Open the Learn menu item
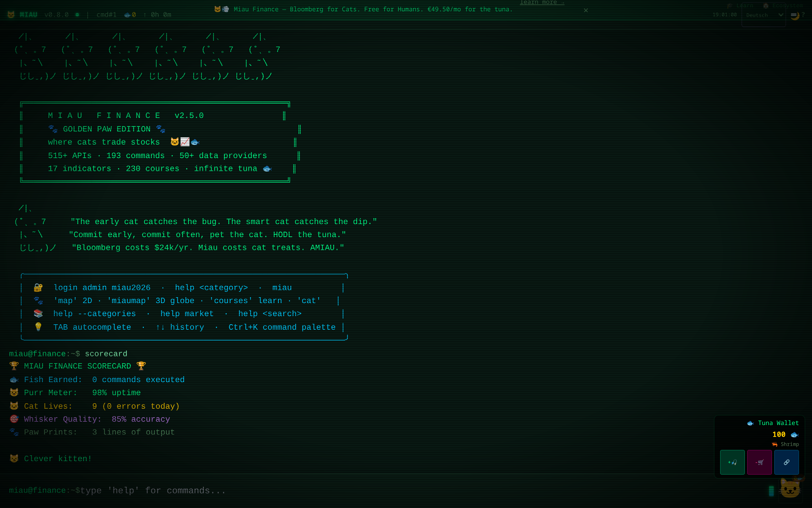This screenshot has width=812, height=508. 740,6
